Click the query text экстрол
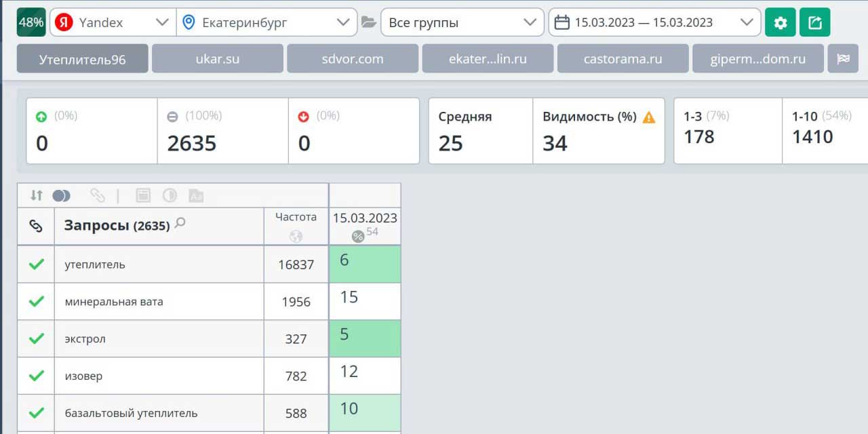Image resolution: width=868 pixels, height=434 pixels. 85,338
